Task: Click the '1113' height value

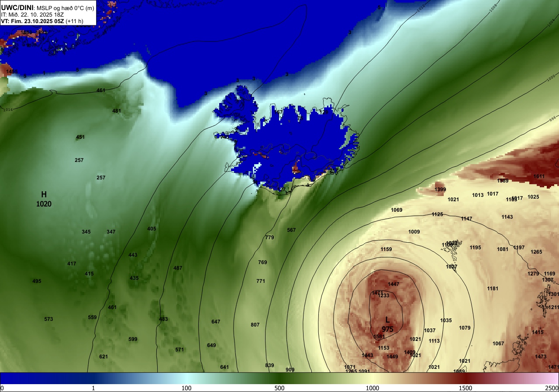Action: [434, 341]
